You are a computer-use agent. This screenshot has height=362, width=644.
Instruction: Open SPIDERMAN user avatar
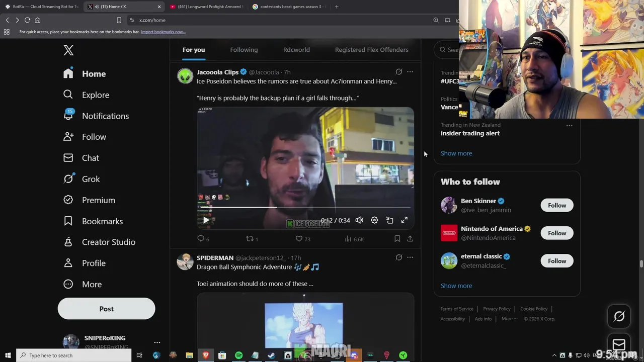(185, 261)
